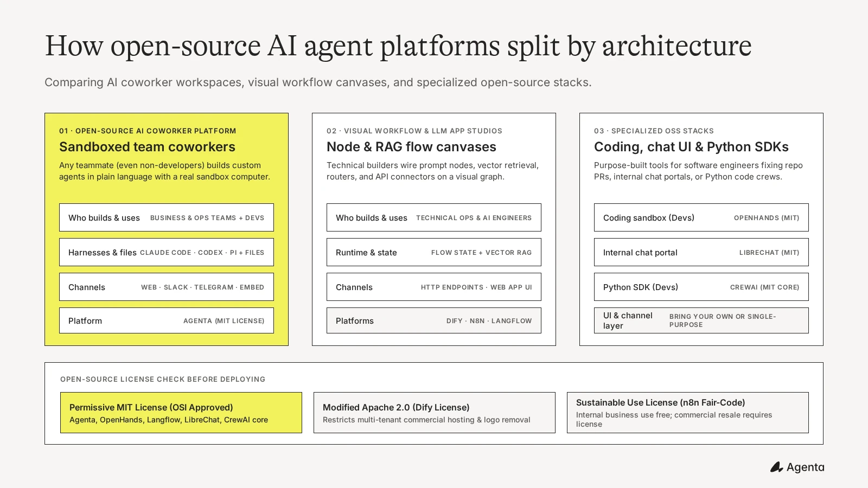This screenshot has height=488, width=868.
Task: Select the 'Agenta (MIT License)' platform row
Action: pos(167,320)
